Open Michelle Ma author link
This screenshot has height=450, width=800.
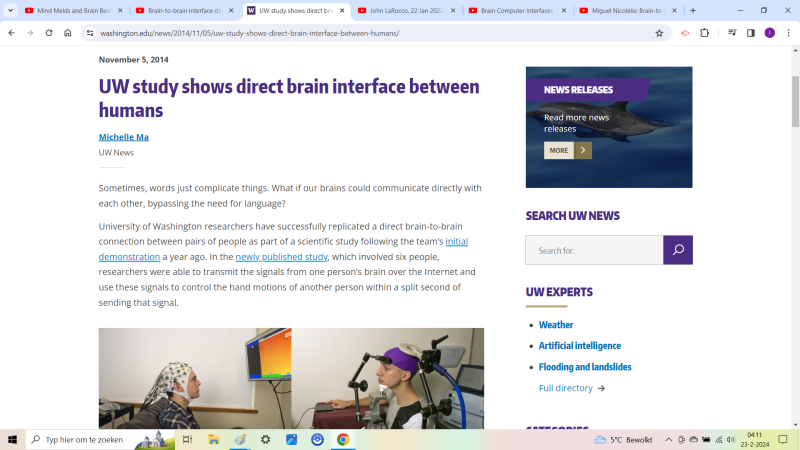click(123, 137)
